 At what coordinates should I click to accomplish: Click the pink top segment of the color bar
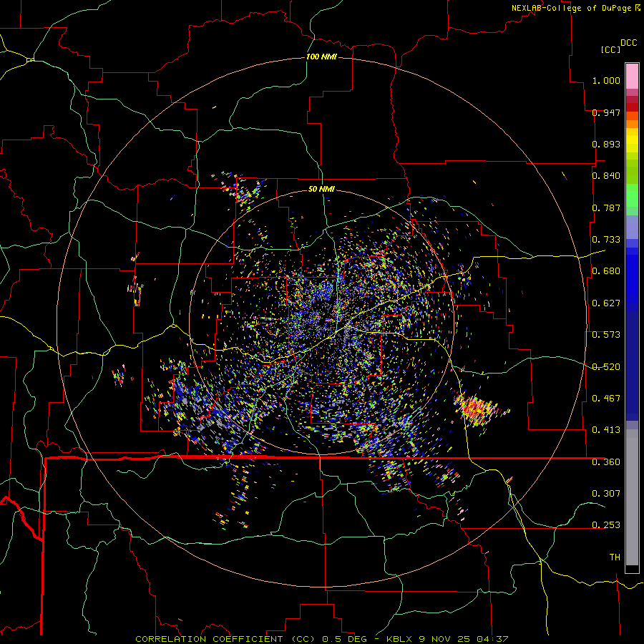tap(632, 76)
